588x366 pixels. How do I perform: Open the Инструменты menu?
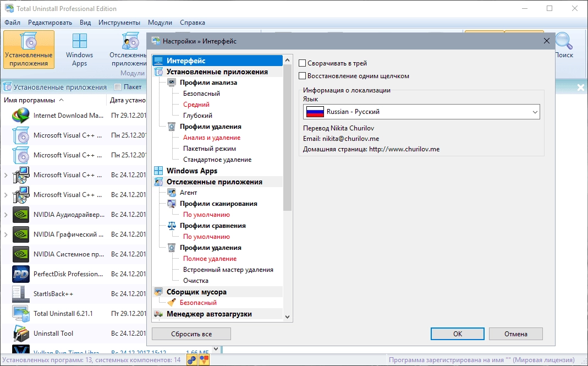pyautogui.click(x=119, y=23)
